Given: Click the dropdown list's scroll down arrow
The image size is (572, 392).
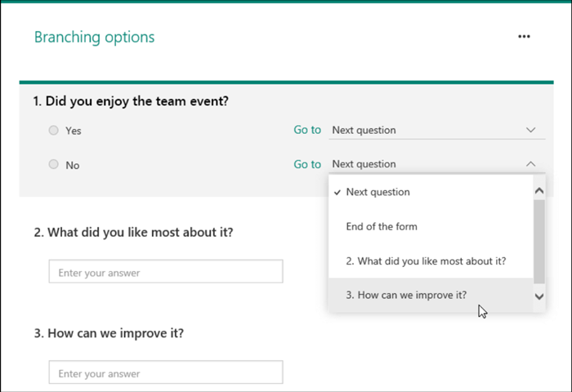Looking at the screenshot, I should coord(538,296).
